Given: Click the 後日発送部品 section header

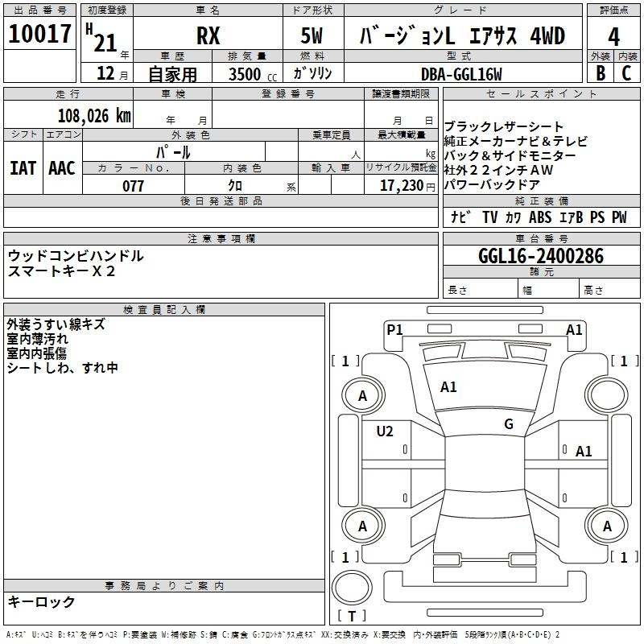Looking at the screenshot, I should [x=221, y=200].
